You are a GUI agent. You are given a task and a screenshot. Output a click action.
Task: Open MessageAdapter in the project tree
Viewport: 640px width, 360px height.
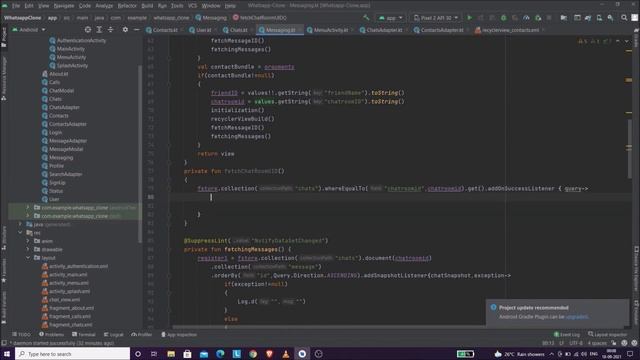(x=68, y=141)
